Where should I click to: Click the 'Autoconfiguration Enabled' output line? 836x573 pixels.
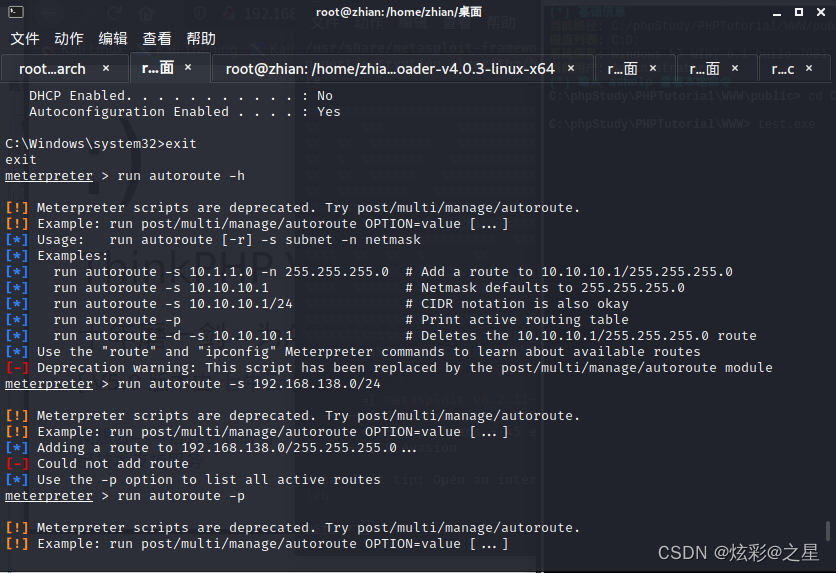point(184,112)
